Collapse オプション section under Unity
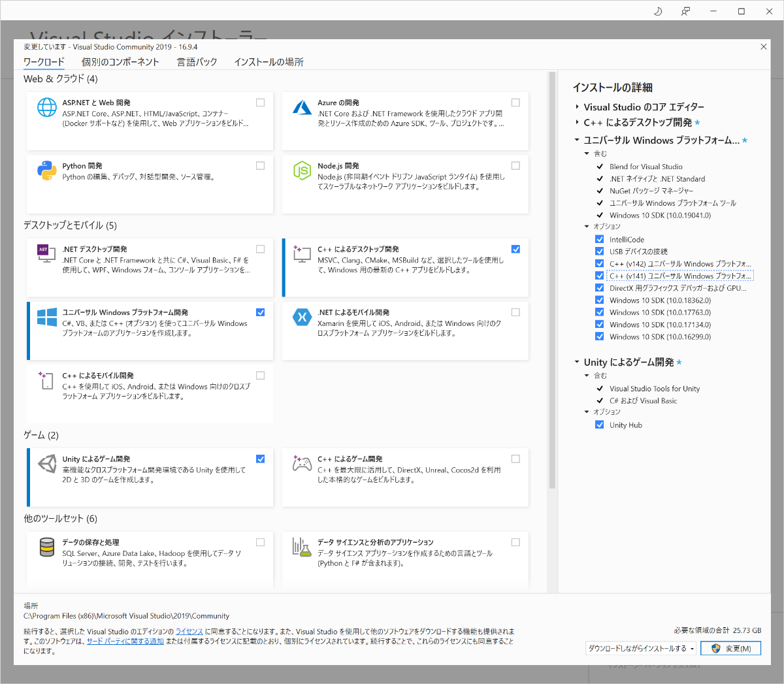784x684 pixels. pyautogui.click(x=587, y=412)
